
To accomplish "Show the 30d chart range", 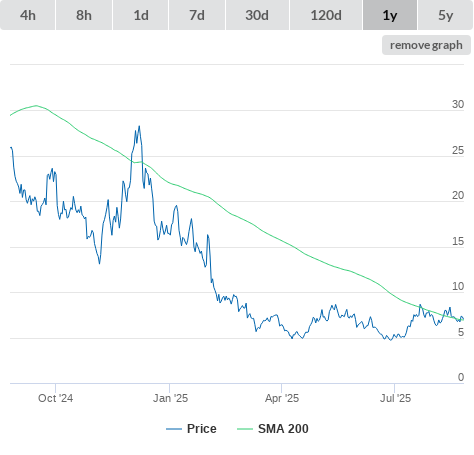I will tap(257, 15).
